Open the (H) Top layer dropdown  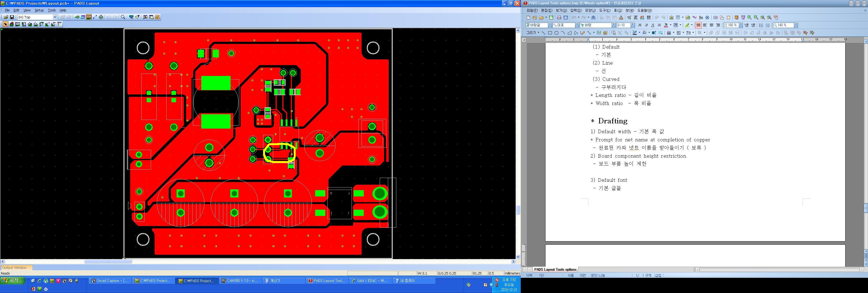55,17
